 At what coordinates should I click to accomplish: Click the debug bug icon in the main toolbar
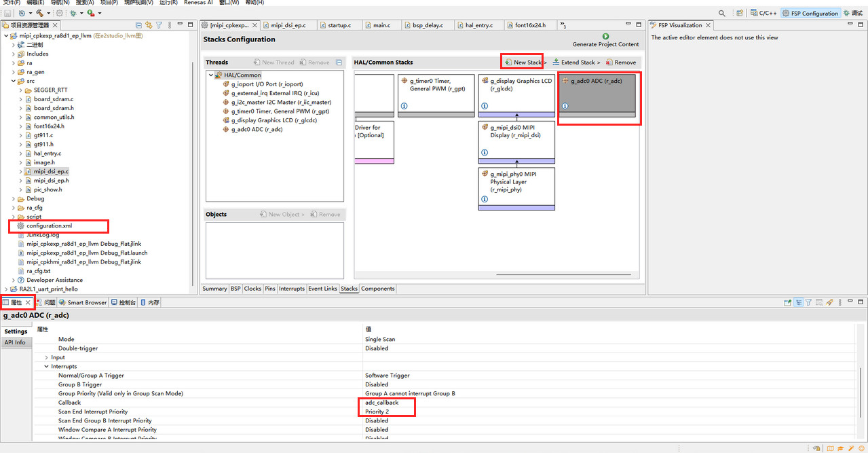pos(73,13)
